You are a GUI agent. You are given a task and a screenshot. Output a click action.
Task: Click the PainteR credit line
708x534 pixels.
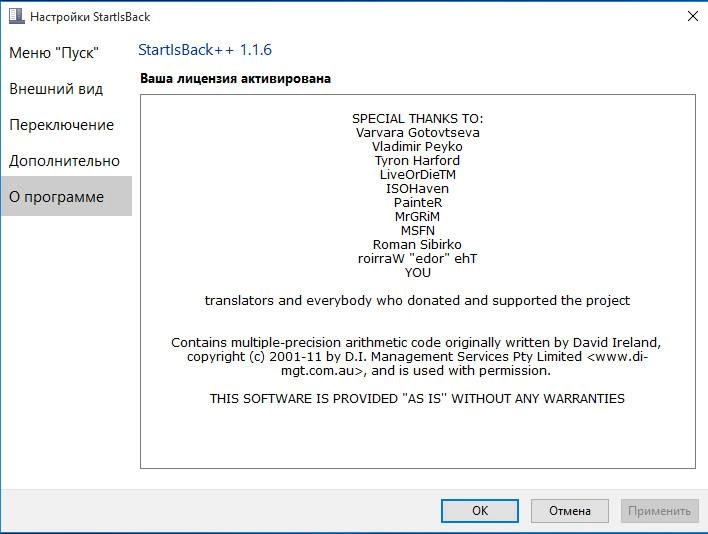(418, 203)
